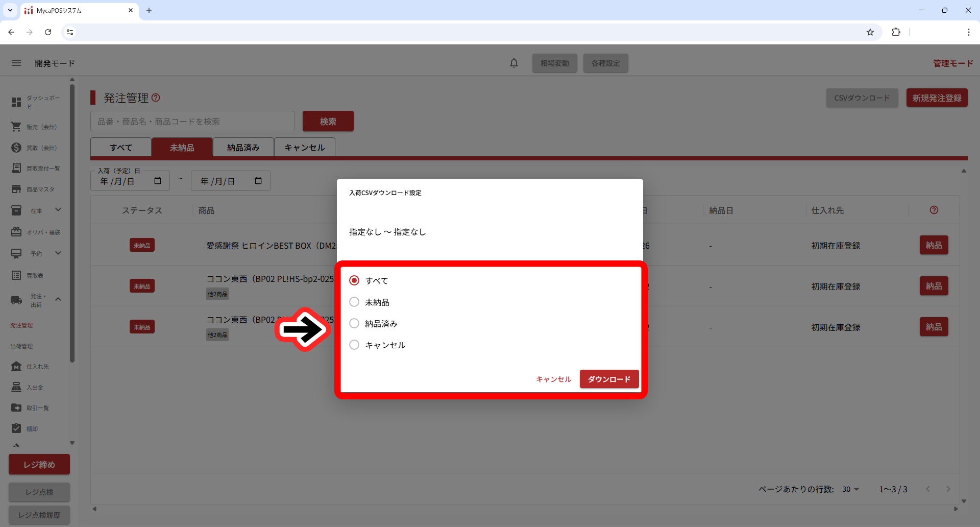Click the purchase dollar icon in sidebar
This screenshot has height=527, width=980.
16,148
